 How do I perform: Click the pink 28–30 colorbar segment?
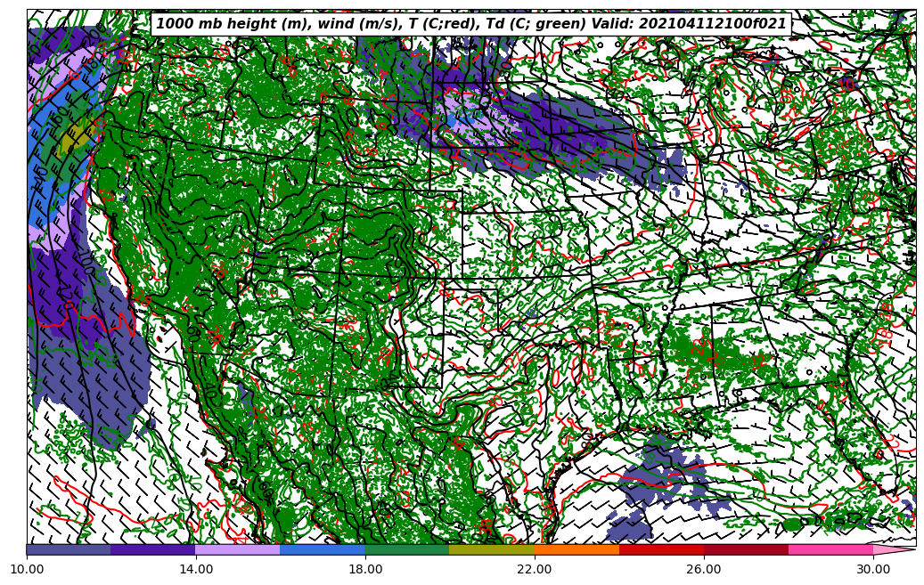coord(830,549)
